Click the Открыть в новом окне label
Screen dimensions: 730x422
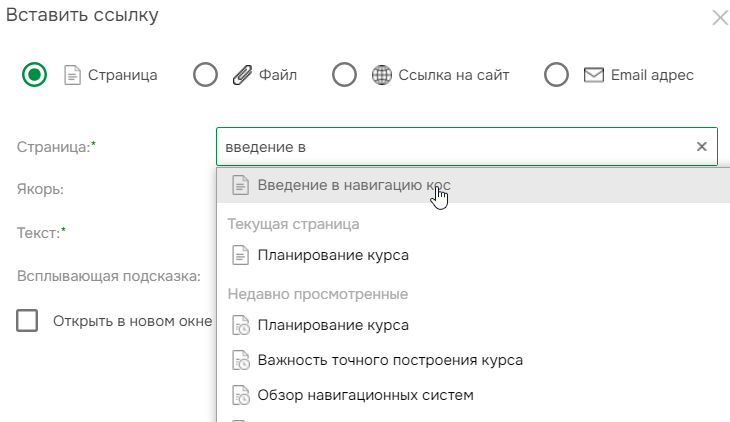point(133,321)
